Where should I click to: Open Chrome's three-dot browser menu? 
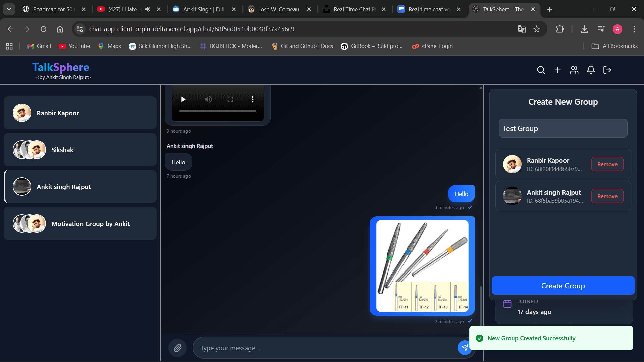(x=634, y=29)
